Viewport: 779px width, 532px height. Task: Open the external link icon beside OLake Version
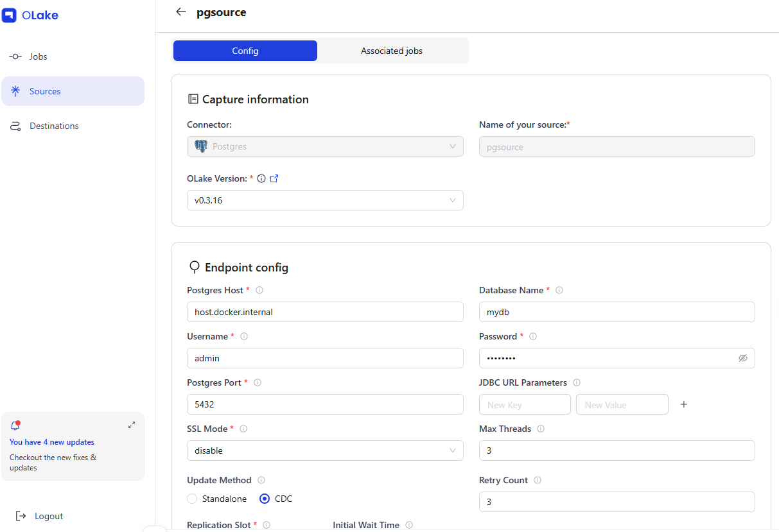274,178
